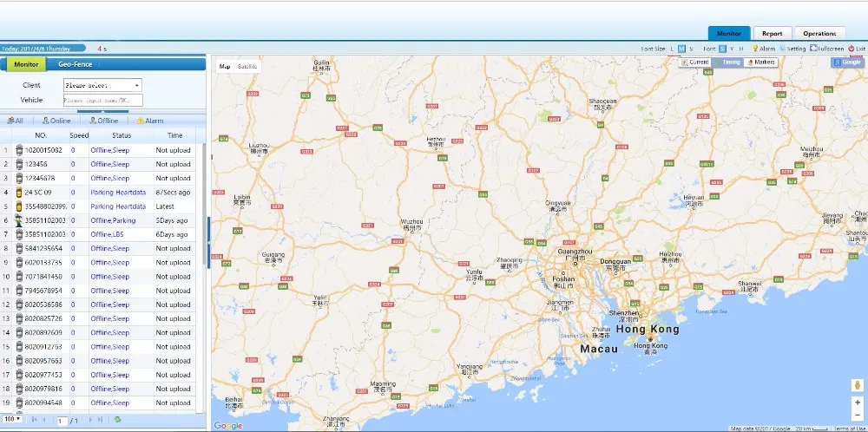This screenshot has width=868, height=432.
Task: Set font size to S
Action: pos(691,49)
